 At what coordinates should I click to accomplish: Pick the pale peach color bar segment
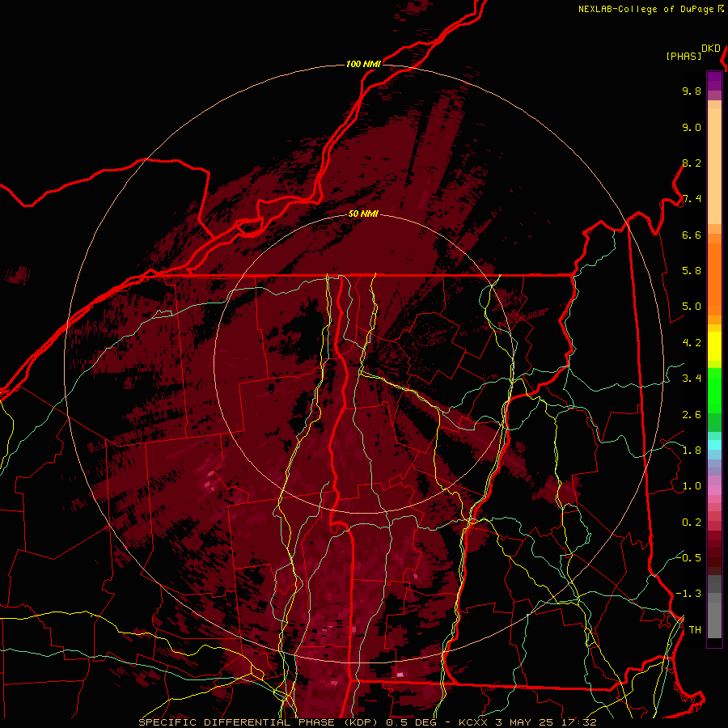coord(714,166)
